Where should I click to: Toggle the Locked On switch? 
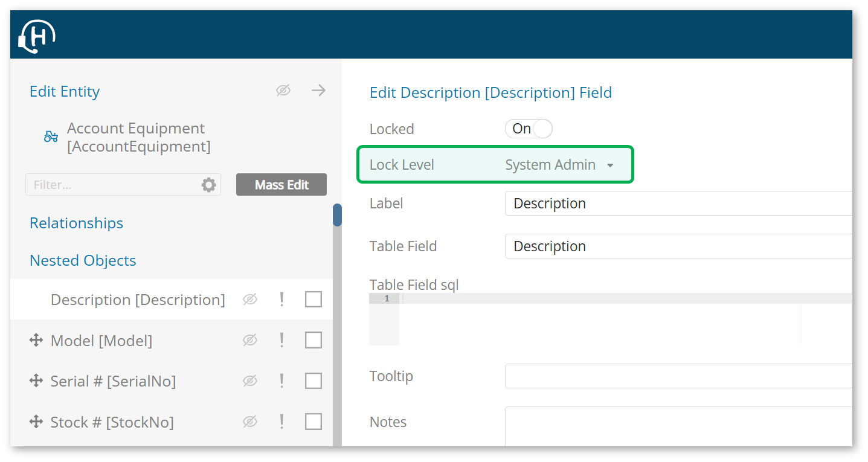pos(529,129)
